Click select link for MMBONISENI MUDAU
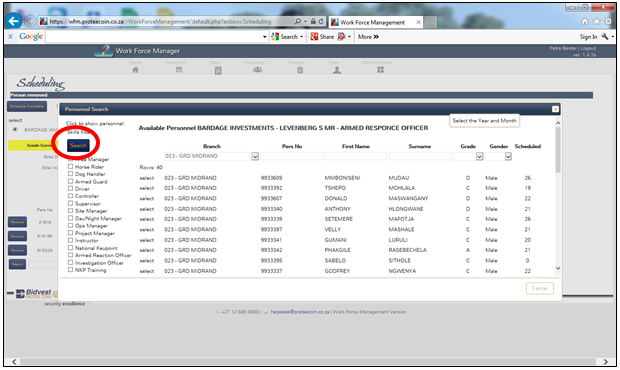Screen dimensions: 620x370 tap(147, 178)
